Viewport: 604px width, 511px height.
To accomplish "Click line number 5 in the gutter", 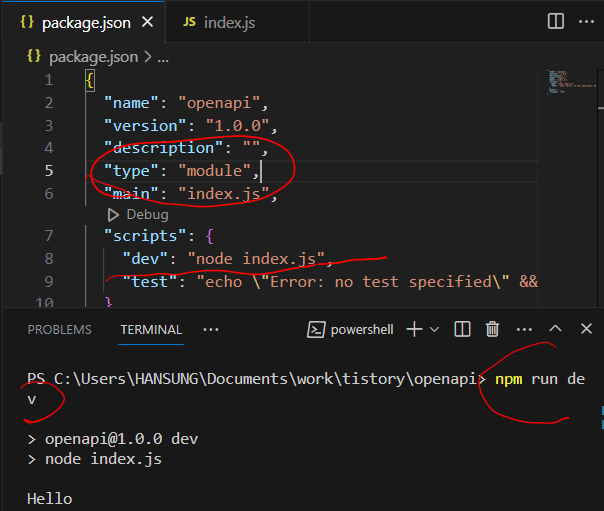I will (x=49, y=171).
